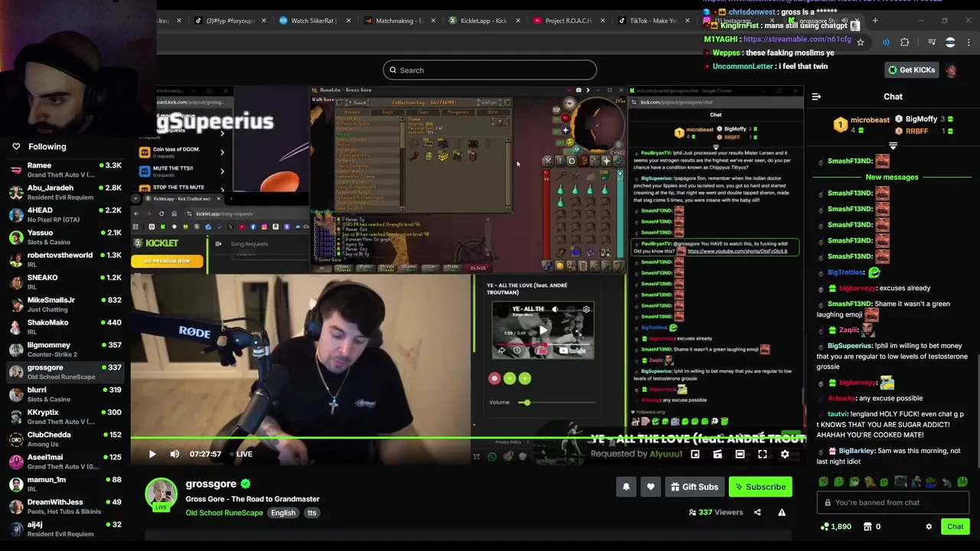980x551 pixels.
Task: Open DreamWithJess's channel in the sidebar
Action: pyautogui.click(x=65, y=507)
